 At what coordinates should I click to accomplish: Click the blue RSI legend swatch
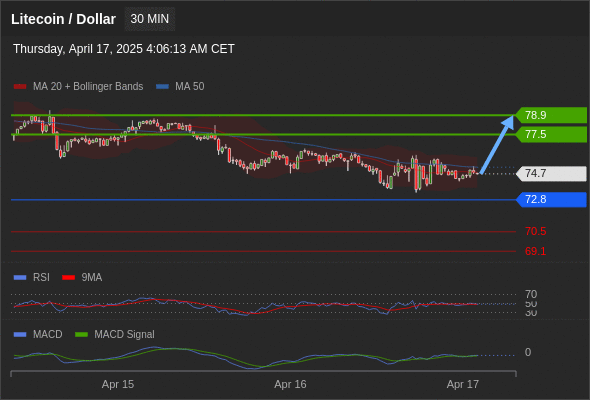[x=20, y=278]
